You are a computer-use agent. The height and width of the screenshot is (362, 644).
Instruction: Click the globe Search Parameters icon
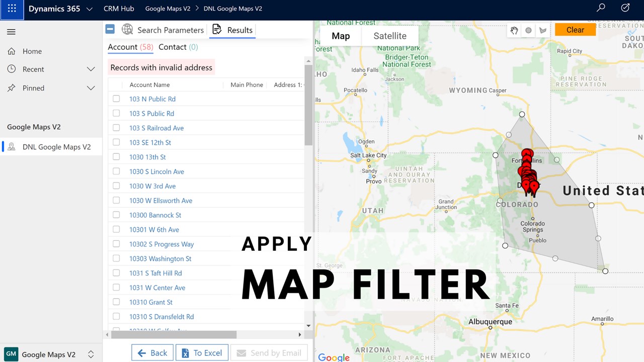pos(128,30)
